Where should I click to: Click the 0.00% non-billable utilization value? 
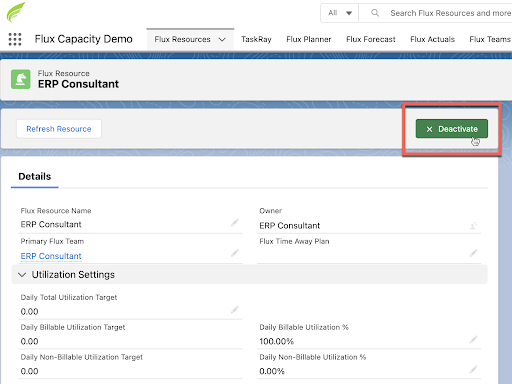pos(272,371)
